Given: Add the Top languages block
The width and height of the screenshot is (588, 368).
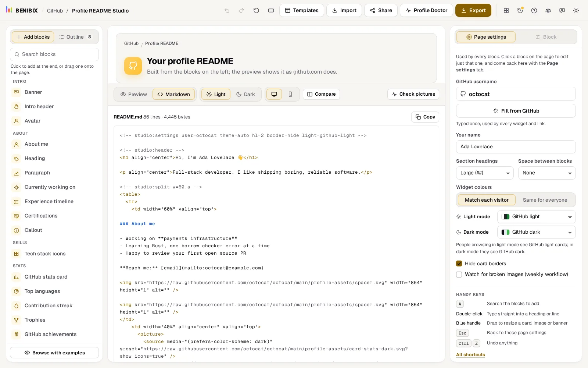Looking at the screenshot, I should coord(54,291).
